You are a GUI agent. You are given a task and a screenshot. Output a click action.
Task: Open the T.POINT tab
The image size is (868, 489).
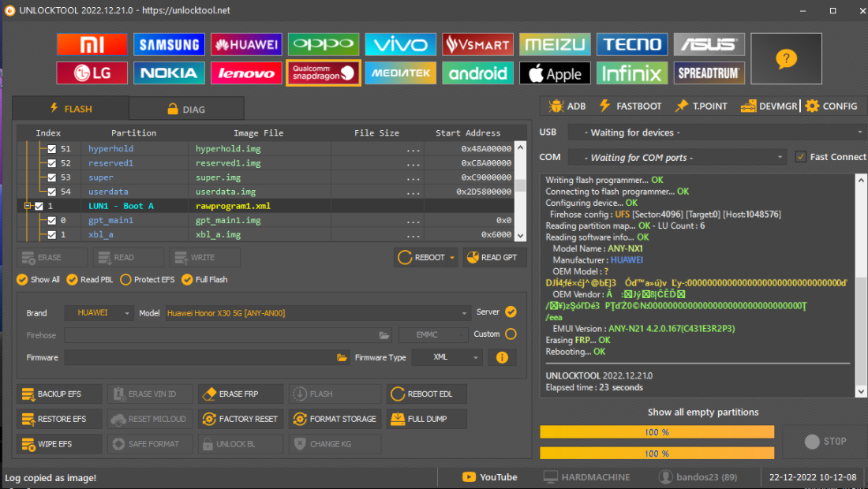pyautogui.click(x=702, y=106)
